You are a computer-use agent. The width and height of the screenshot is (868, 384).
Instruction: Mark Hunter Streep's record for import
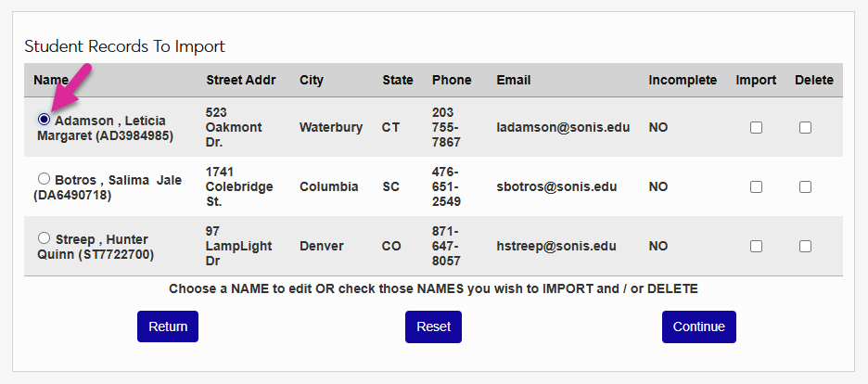coord(756,246)
